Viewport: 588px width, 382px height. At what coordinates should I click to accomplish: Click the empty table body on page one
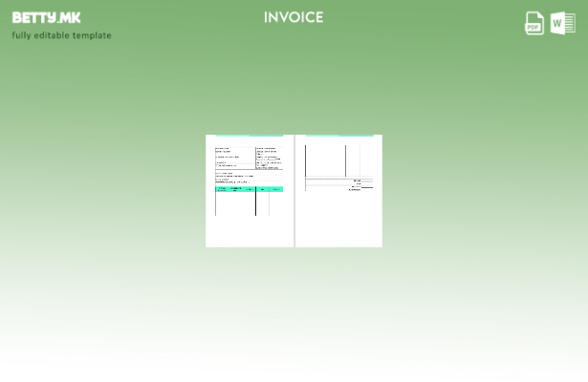coord(235,204)
